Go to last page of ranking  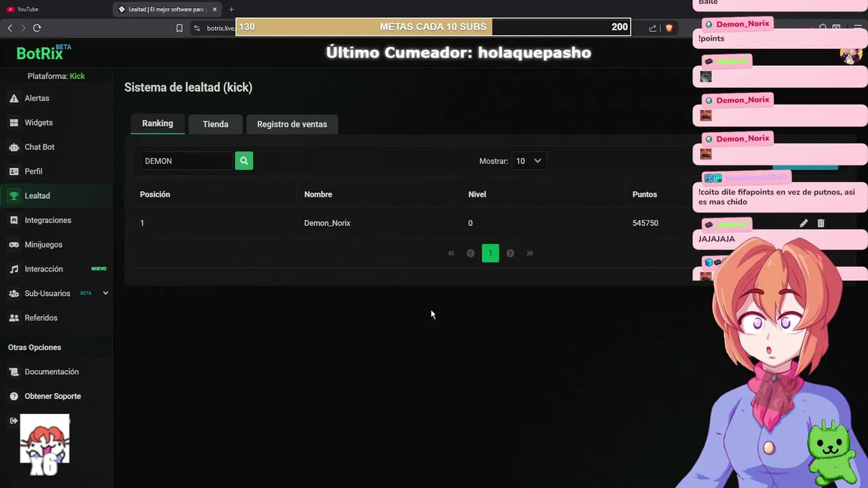[530, 253]
